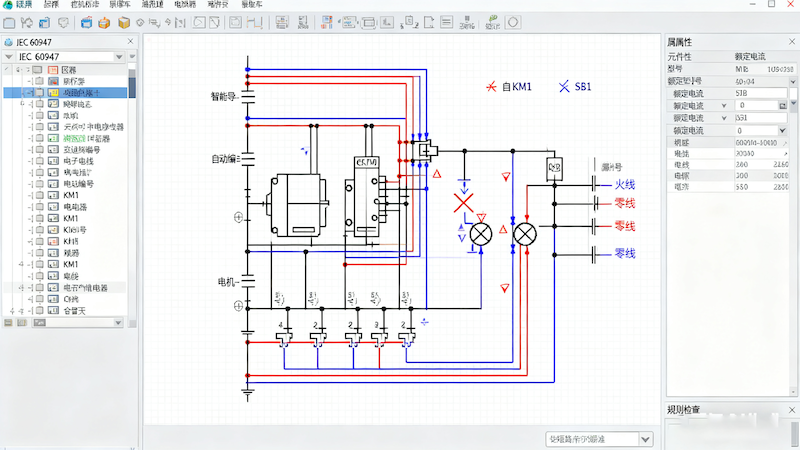Click the orange 3D cube toolbar icon

click(123, 21)
